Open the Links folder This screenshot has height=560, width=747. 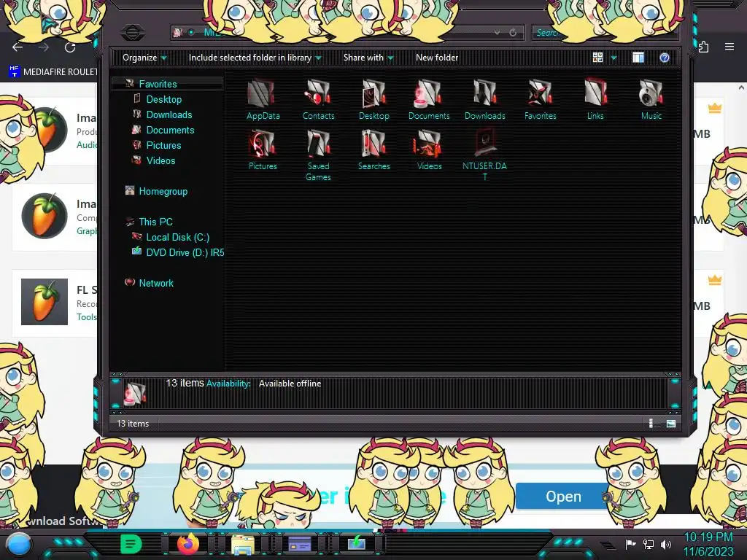pyautogui.click(x=595, y=99)
